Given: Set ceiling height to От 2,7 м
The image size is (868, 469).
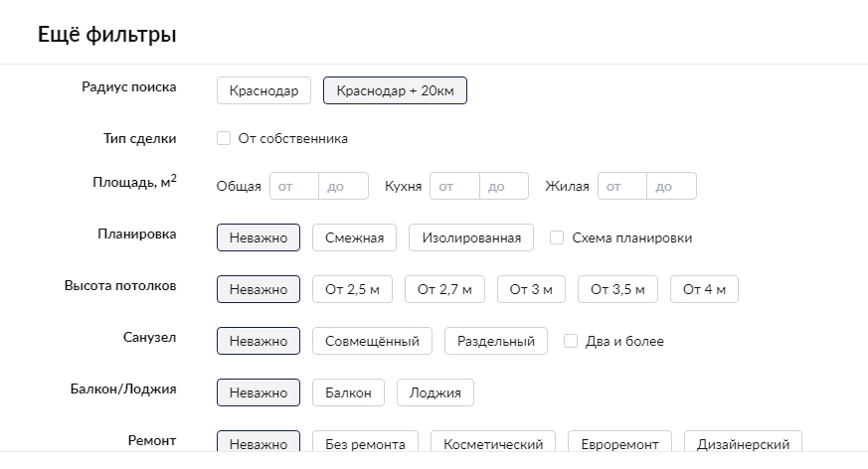Looking at the screenshot, I should point(444,289).
